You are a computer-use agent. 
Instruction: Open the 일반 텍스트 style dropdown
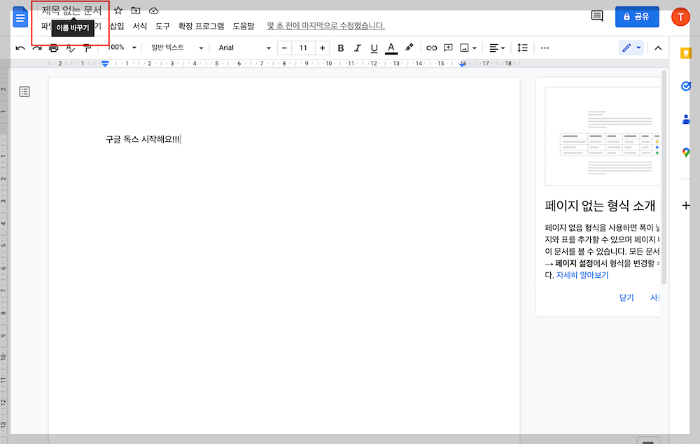click(x=177, y=48)
